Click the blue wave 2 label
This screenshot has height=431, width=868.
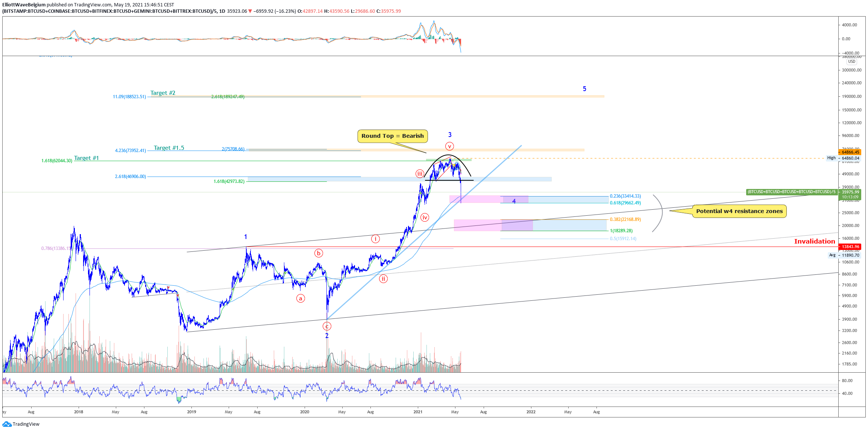[x=327, y=336]
